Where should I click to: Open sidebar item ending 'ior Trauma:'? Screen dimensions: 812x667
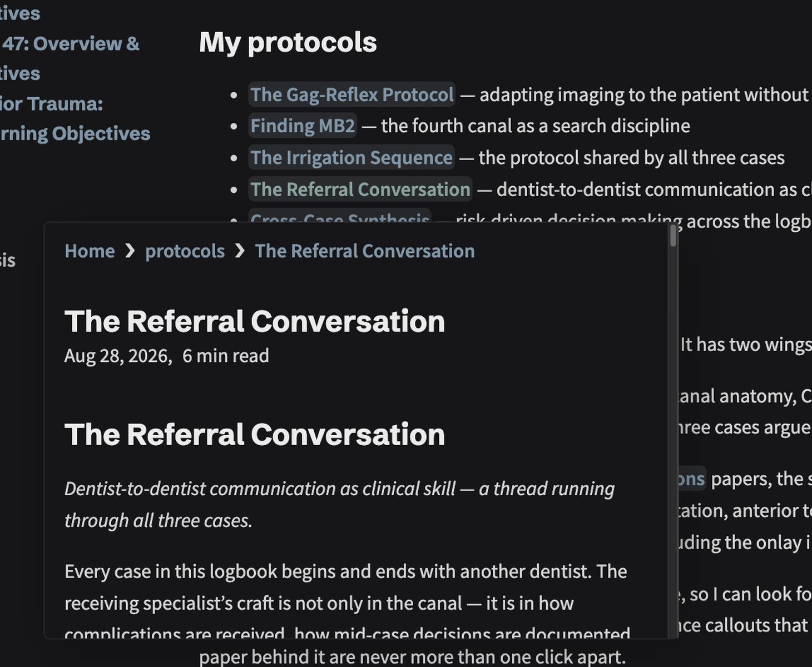51,103
